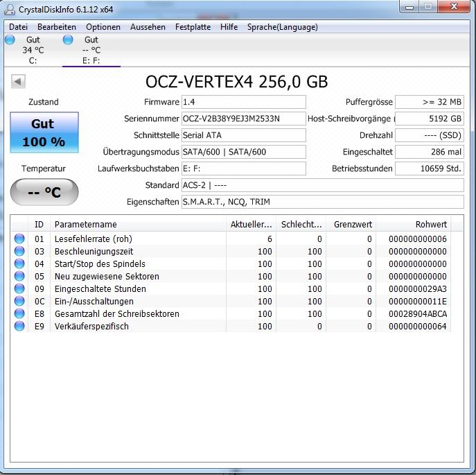Go to previous disk with left arrow

pos(18,81)
